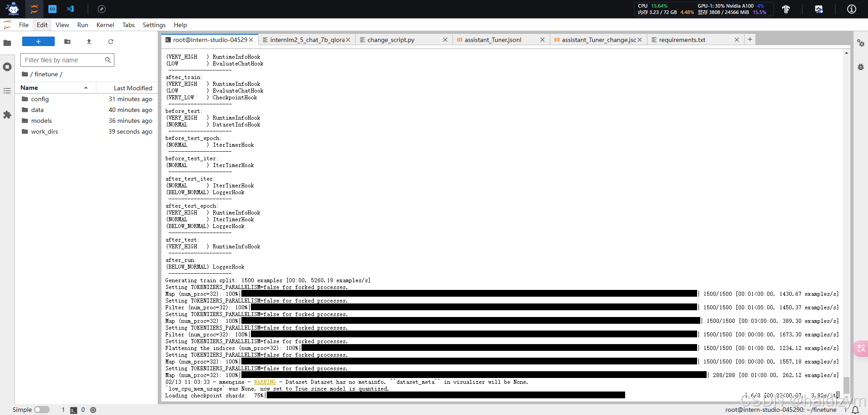Screen dimensions: 868x415
Task: Close the assistant_Tuner.jsonl tab
Action: point(542,40)
